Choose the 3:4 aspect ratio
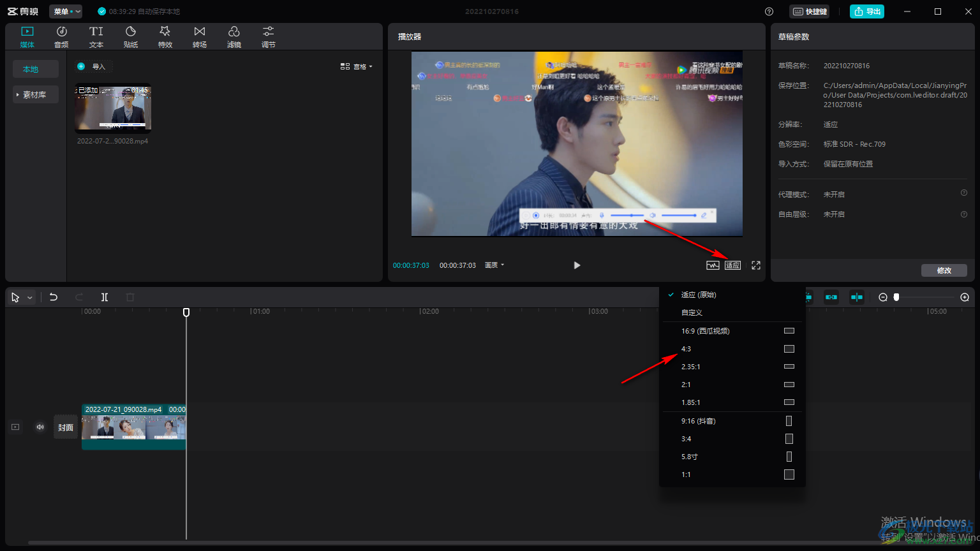Screen dimensions: 980x551 [x=732, y=439]
